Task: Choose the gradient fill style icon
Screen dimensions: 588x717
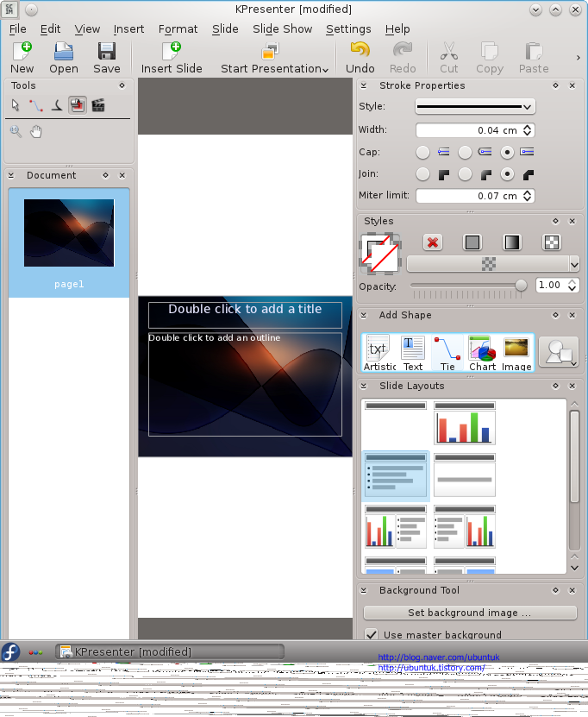Action: 512,242
